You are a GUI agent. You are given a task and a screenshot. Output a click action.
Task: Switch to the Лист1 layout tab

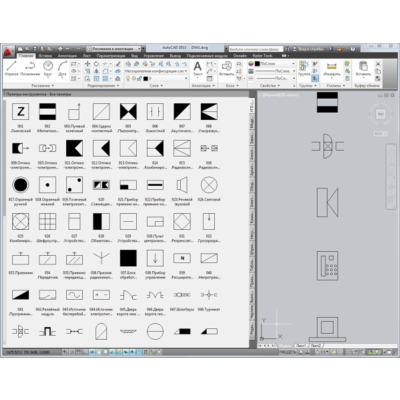[x=300, y=346]
